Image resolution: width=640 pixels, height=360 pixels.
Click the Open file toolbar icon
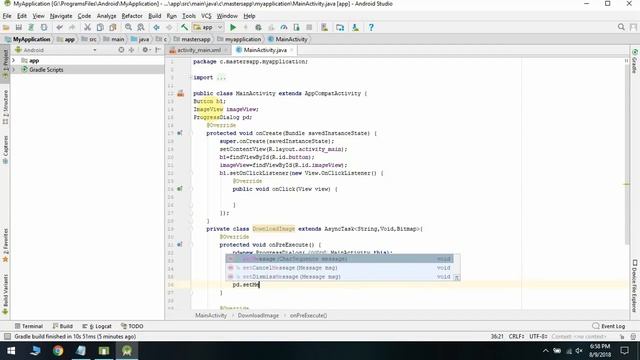pyautogui.click(x=6, y=27)
